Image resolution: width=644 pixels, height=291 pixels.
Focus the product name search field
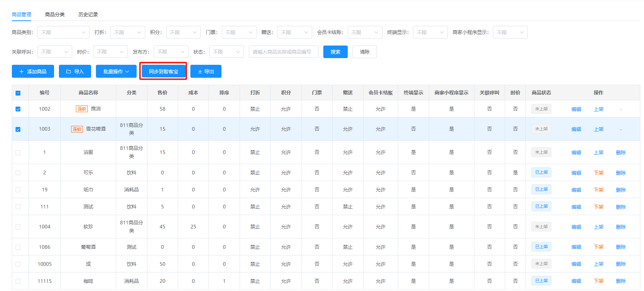point(284,52)
